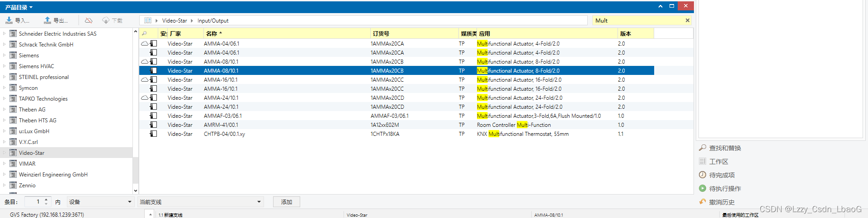Sort by the 厂家 column header
Screen dimensions: 868x218
point(186,33)
